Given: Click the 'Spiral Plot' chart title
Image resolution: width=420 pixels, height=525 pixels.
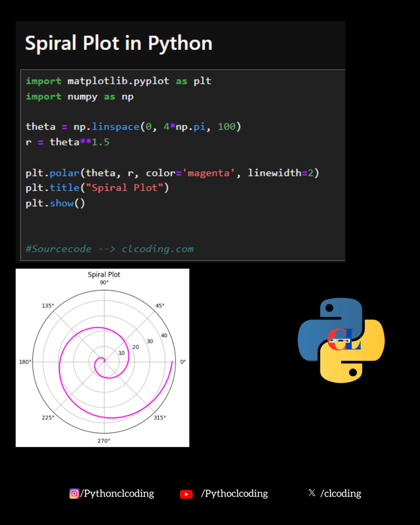Looking at the screenshot, I should [104, 274].
